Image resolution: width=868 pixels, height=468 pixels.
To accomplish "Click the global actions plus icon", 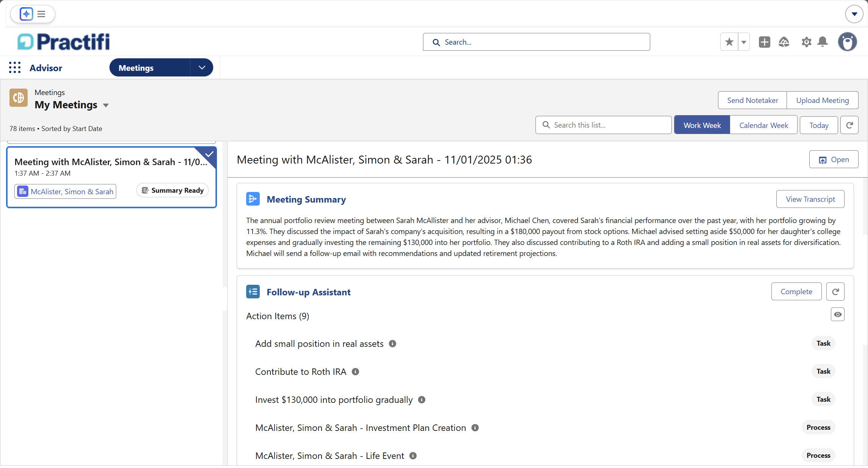I will 764,42.
